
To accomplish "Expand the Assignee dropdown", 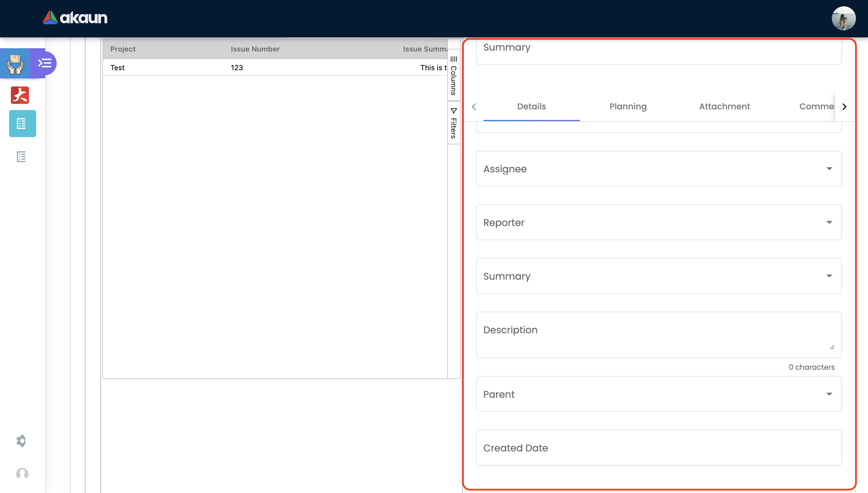I will (x=659, y=169).
